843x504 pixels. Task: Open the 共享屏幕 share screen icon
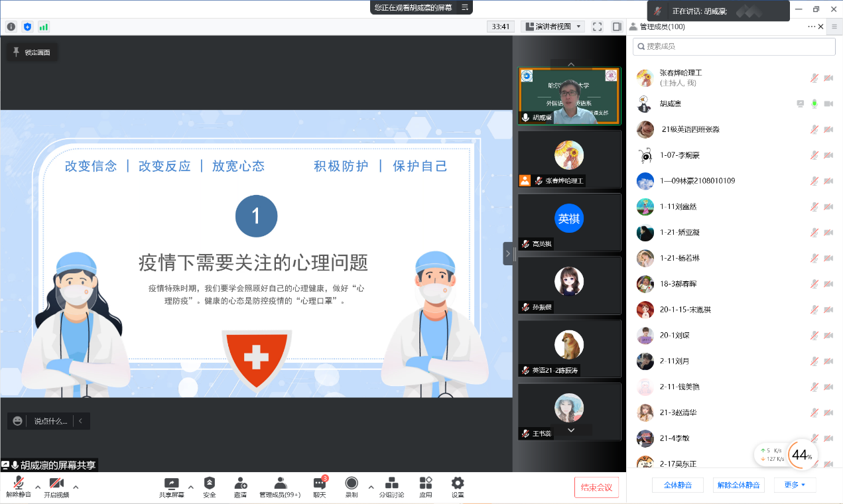171,483
